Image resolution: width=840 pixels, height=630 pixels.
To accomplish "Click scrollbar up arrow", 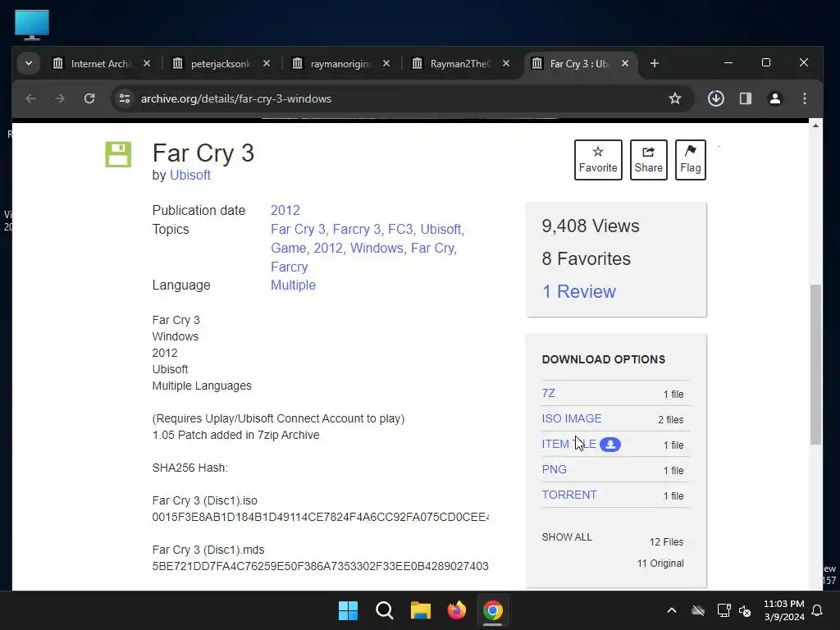I will [815, 126].
